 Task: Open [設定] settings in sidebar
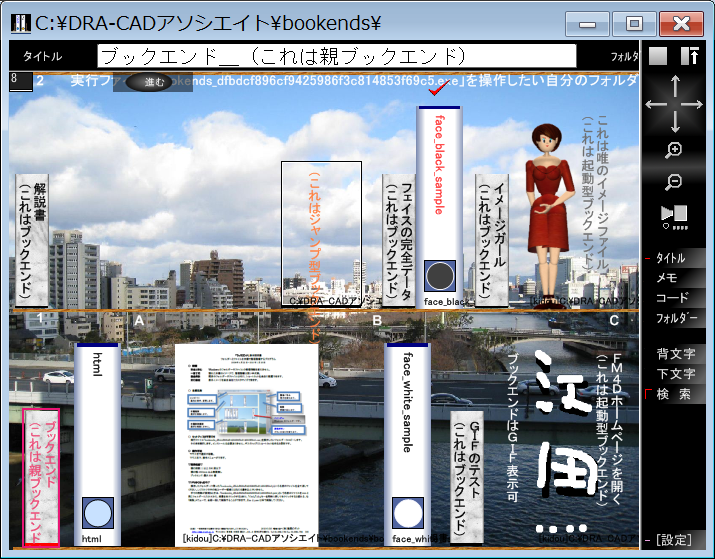click(674, 540)
